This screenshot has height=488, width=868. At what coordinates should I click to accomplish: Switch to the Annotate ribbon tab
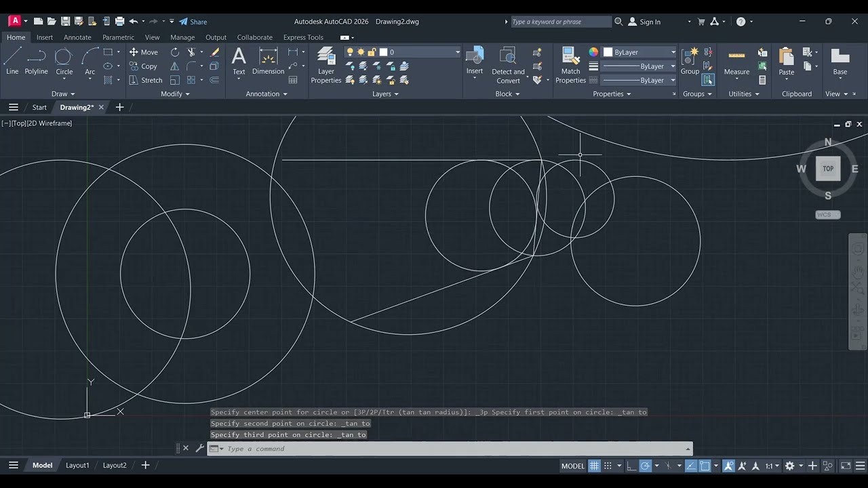(77, 37)
